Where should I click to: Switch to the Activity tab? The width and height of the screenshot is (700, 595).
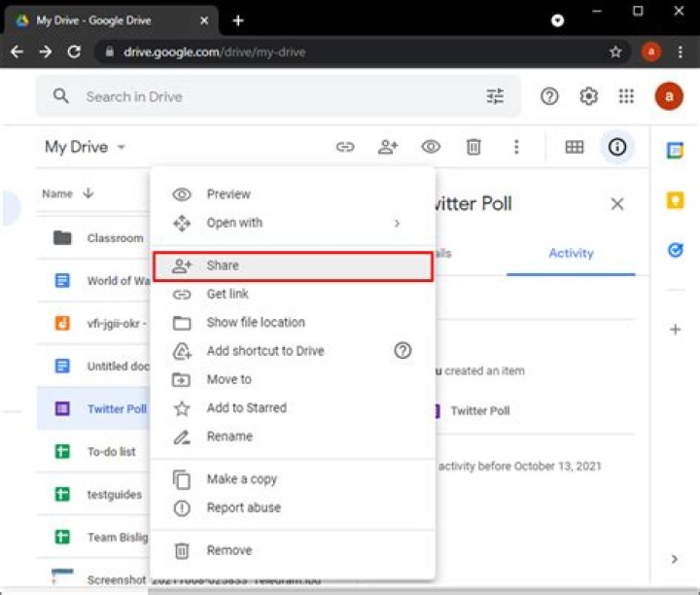point(571,253)
